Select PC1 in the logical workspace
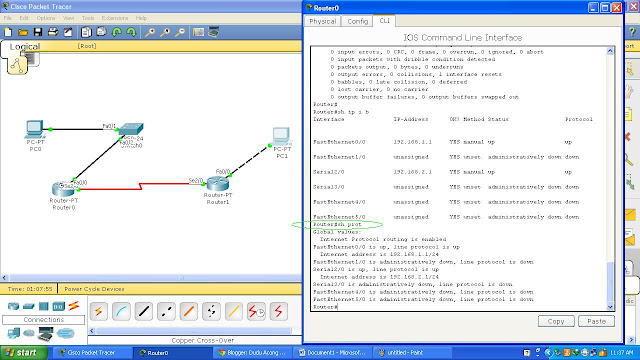The image size is (640, 360). (x=282, y=136)
